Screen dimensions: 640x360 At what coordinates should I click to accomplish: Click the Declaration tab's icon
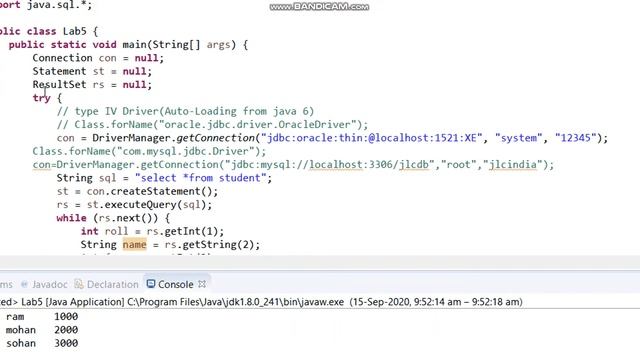coord(79,284)
